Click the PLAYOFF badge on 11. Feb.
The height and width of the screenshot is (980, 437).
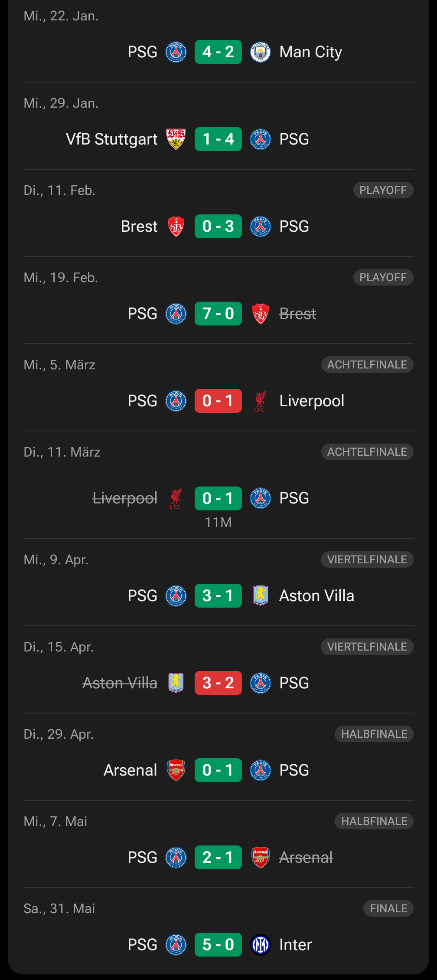click(x=383, y=190)
